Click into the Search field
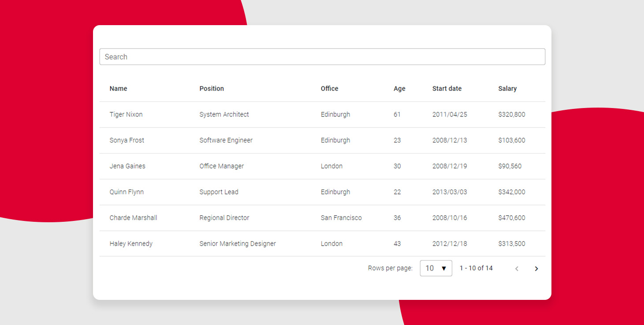Viewport: 644px width, 325px height. [x=322, y=57]
